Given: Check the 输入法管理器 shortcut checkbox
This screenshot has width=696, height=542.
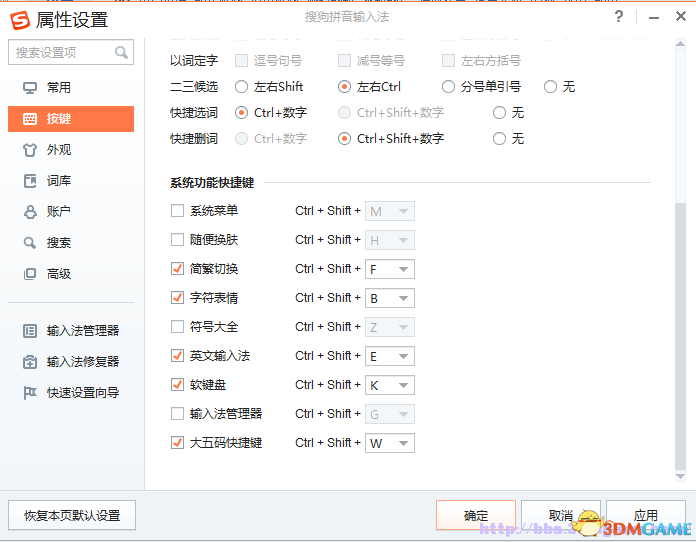Looking at the screenshot, I should tap(178, 414).
